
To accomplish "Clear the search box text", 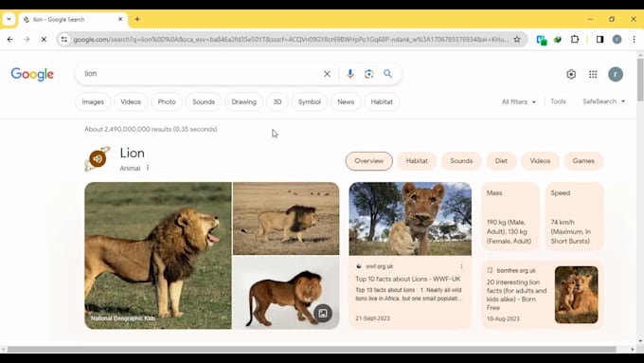I will click(x=327, y=74).
